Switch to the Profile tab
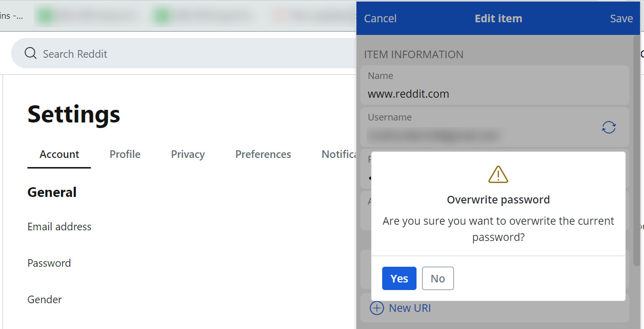The image size is (644, 329). (125, 154)
